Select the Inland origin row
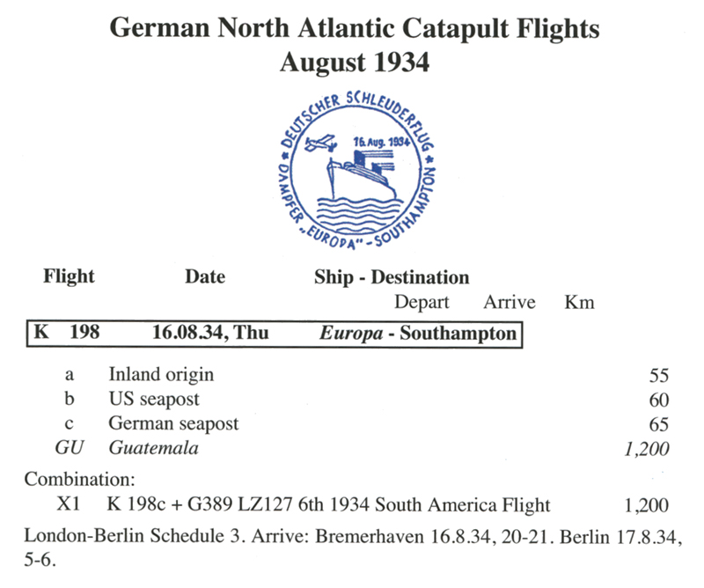The height and width of the screenshot is (588, 704). (x=366, y=374)
